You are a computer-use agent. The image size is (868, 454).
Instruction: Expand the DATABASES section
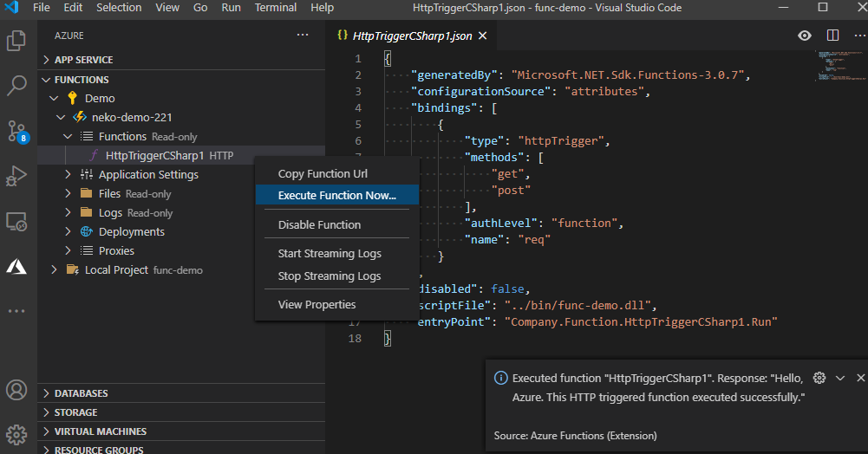click(81, 393)
